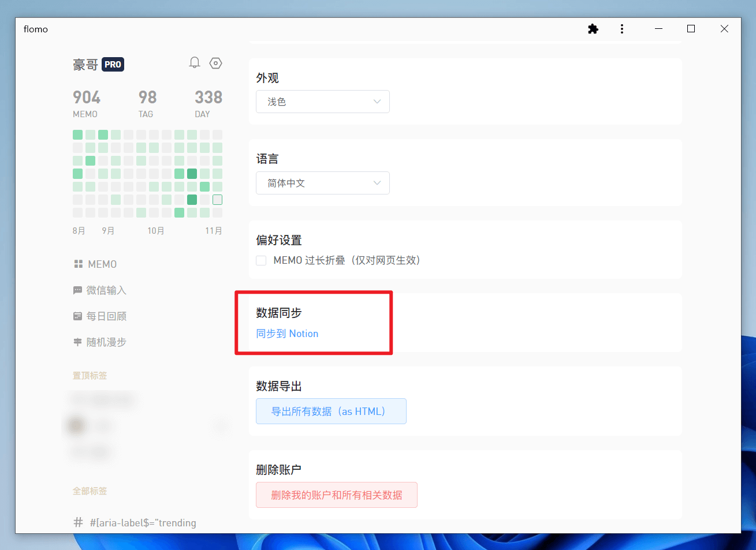Screen dimensions: 756x550
Task: Click the WeChat input chat icon
Action: 78,290
